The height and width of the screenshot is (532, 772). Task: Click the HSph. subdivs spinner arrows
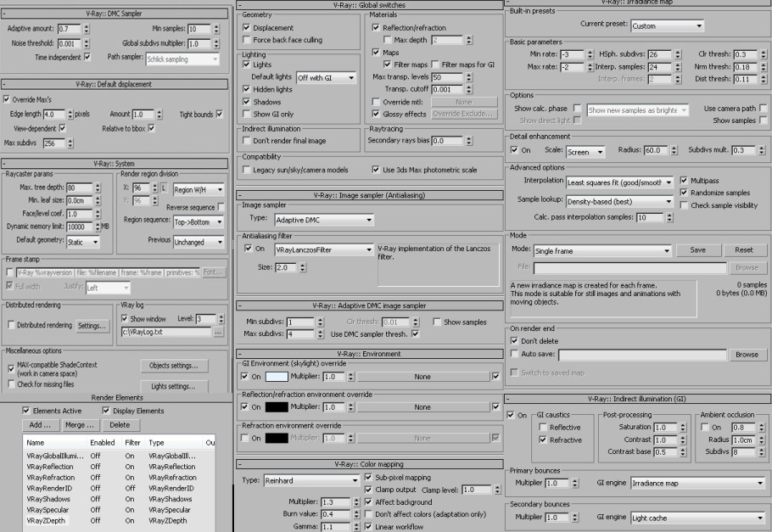[x=678, y=54]
